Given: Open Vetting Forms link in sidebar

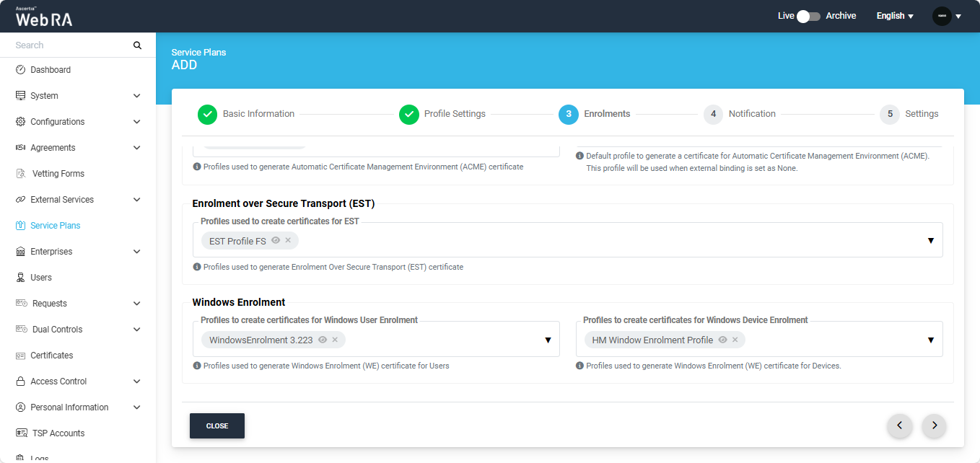Looking at the screenshot, I should point(58,174).
